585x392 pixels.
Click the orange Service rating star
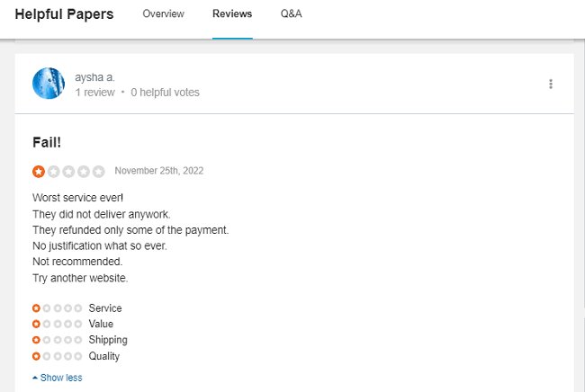click(36, 308)
